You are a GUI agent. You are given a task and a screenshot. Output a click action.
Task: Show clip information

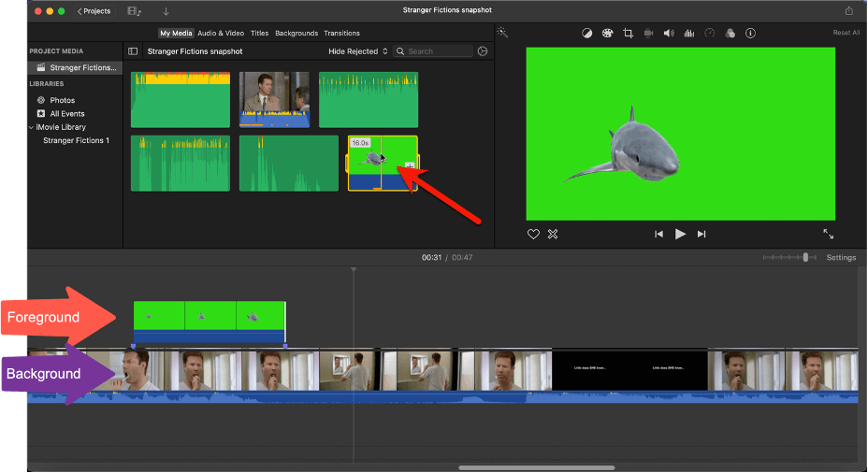(x=751, y=34)
